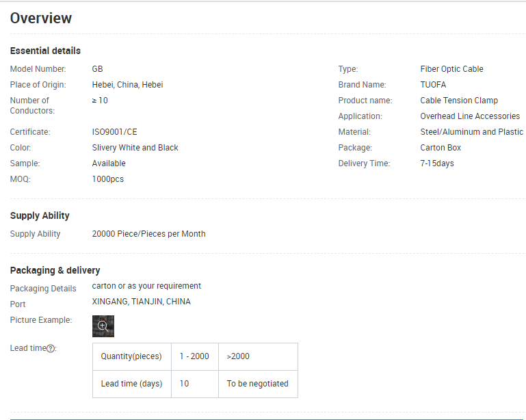This screenshot has width=526, height=420.
Task: Click 'carton or as your requirement' text
Action: click(146, 286)
